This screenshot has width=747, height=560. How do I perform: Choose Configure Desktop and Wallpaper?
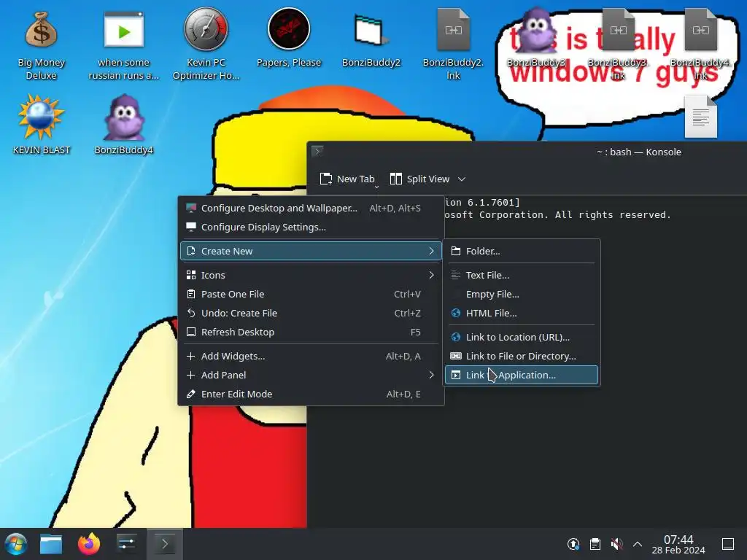(x=311, y=208)
